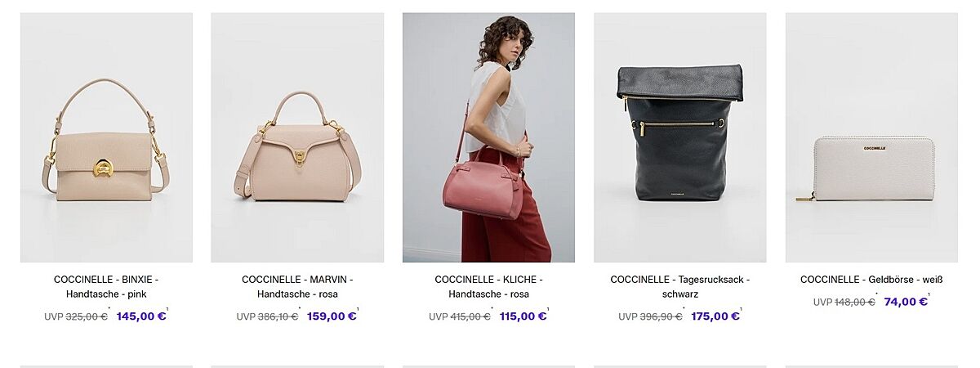This screenshot has width=980, height=368.
Task: Click the crossed-out UVP 325,00 € price
Action: click(76, 316)
